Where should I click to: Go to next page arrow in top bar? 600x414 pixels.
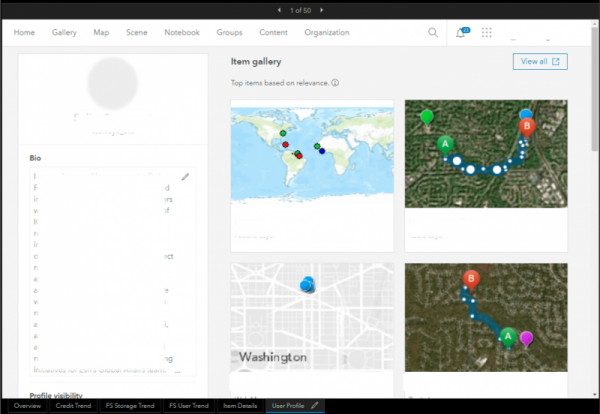tap(321, 10)
